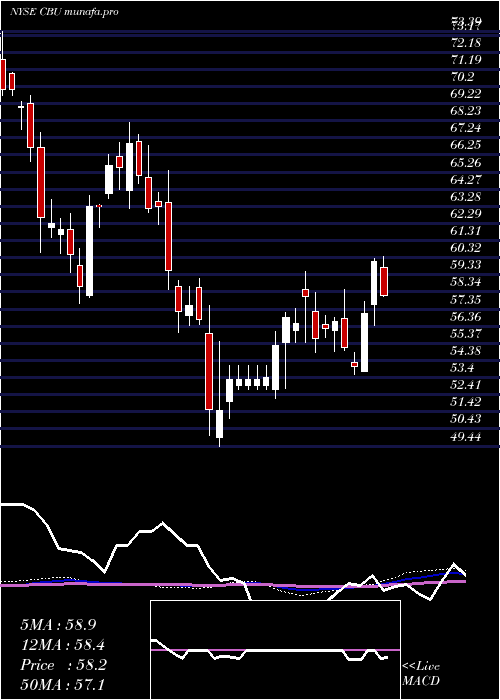This screenshot has width=500, height=700.
Task: Click the 64.27 price level label
Action: point(466,180)
